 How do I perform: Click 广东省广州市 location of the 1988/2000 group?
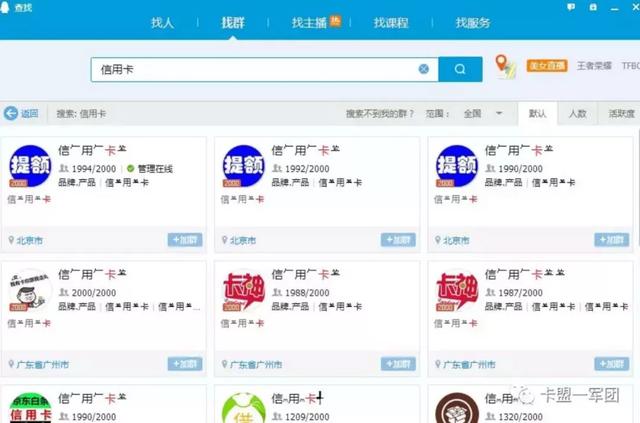tap(256, 365)
